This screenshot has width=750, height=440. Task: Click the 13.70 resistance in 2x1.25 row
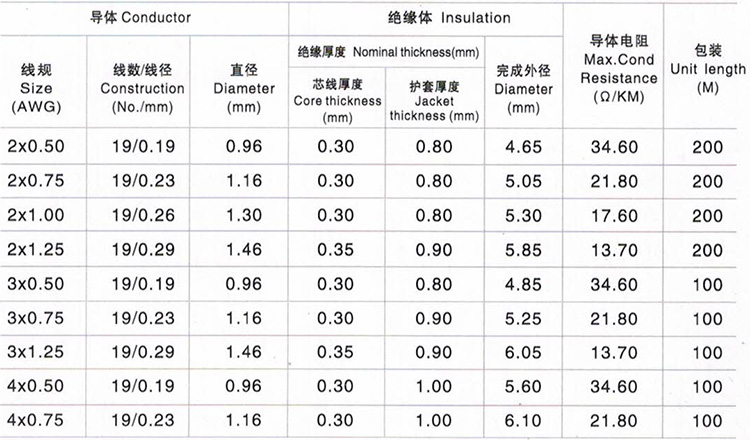pos(614,250)
